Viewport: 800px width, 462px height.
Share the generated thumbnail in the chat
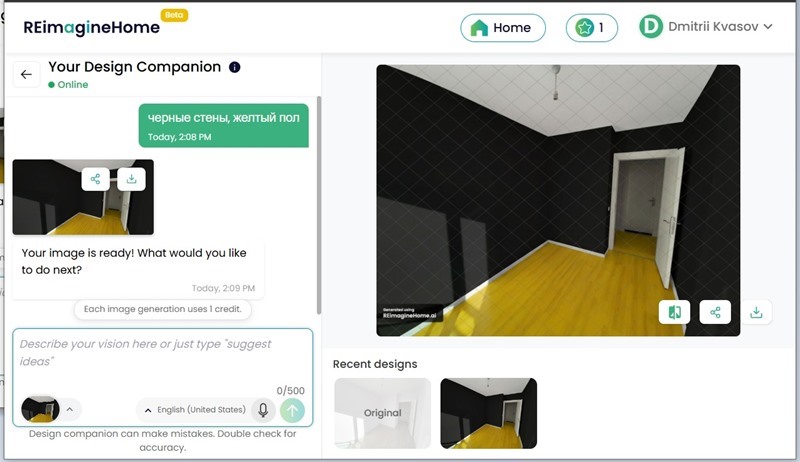pos(95,179)
